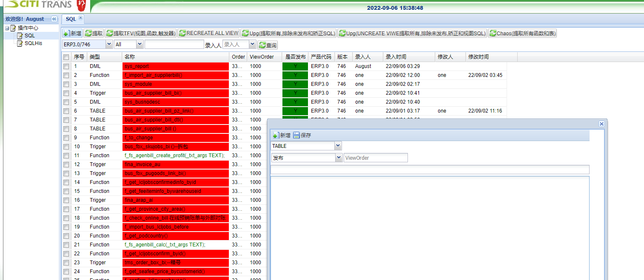
Task: Click tms_order_box_bi name cell
Action: pyautogui.click(x=176, y=263)
